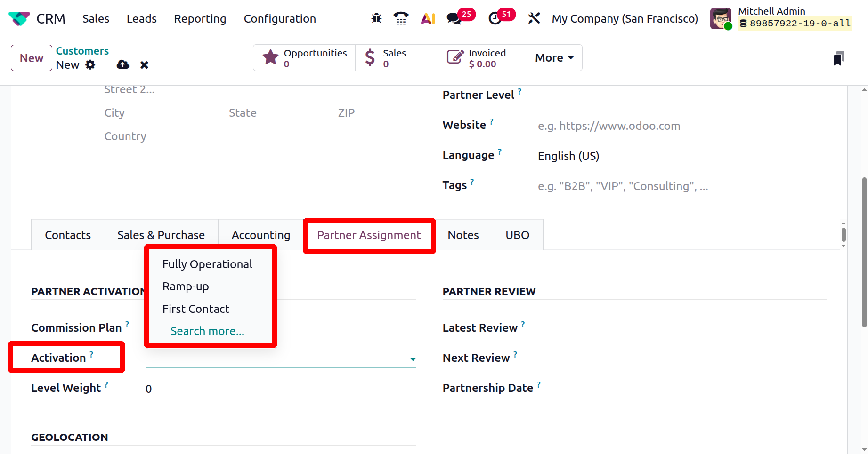Screen dimensions: 868x454
Task: Click the Search more... link
Action: [x=207, y=331]
